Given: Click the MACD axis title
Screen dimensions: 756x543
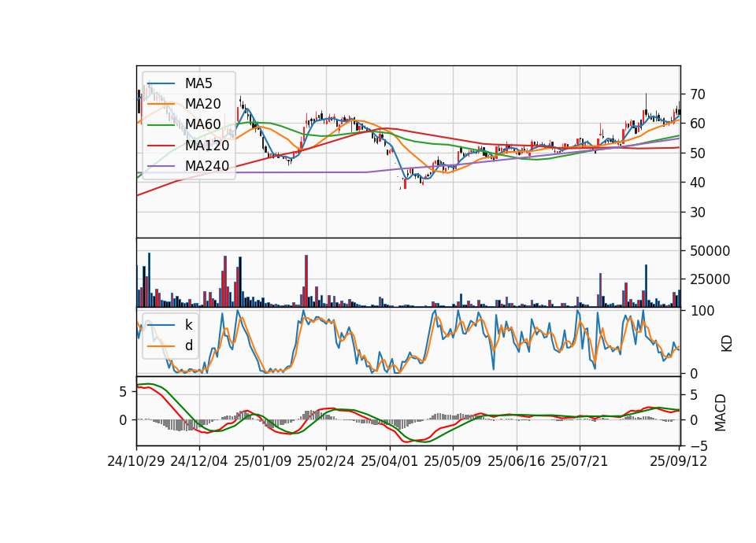Looking at the screenshot, I should point(721,412).
